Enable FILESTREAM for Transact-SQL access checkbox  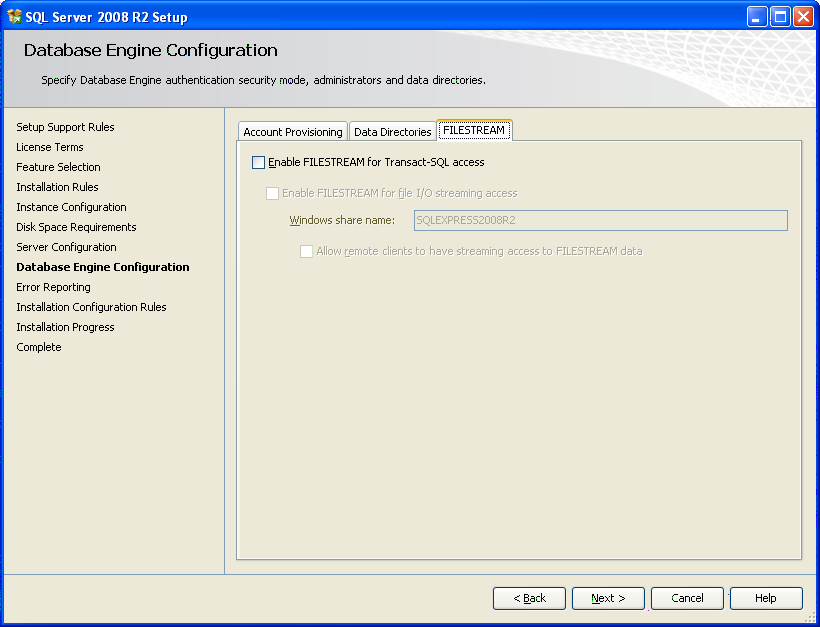pyautogui.click(x=258, y=163)
